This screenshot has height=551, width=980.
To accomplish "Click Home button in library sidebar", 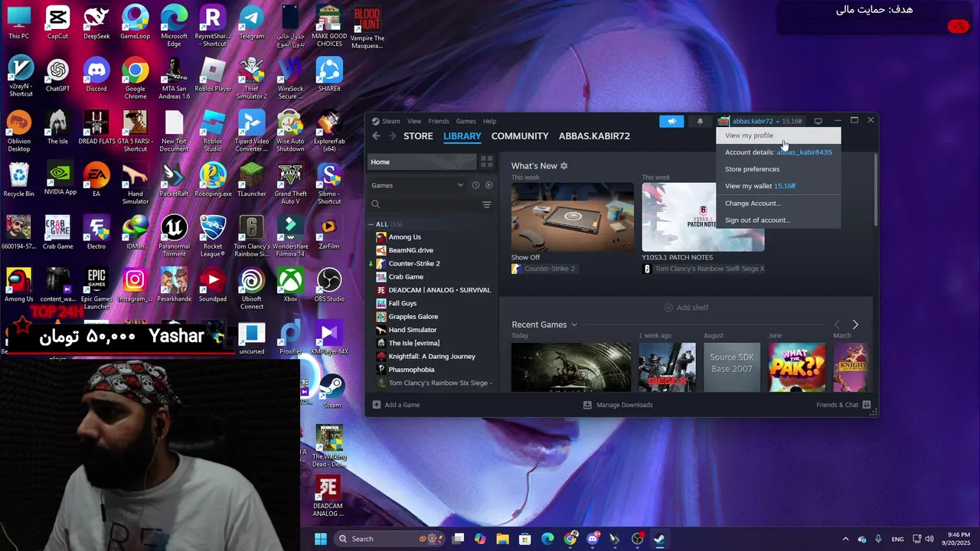I will (422, 161).
